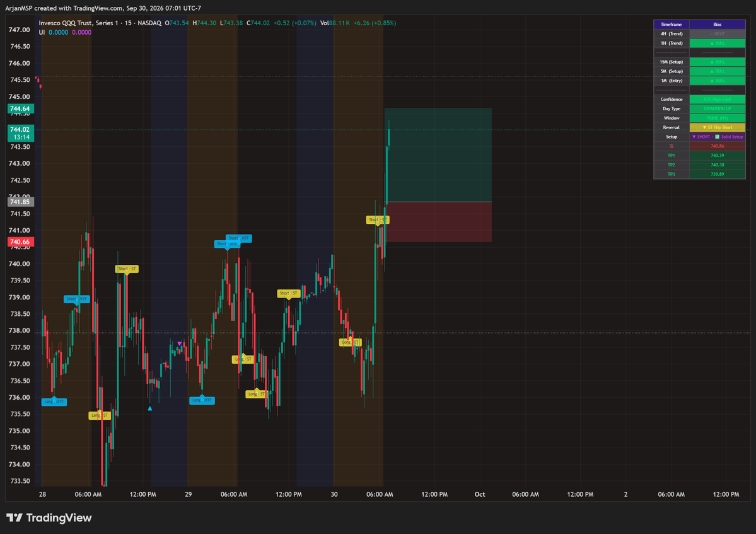The height and width of the screenshot is (534, 756).
Task: Click the green checkbox emoji in Setup row
Action: (x=717, y=137)
